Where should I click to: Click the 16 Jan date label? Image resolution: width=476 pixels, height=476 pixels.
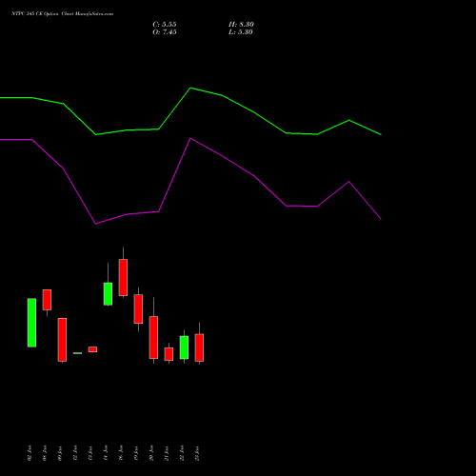[x=121, y=453]
